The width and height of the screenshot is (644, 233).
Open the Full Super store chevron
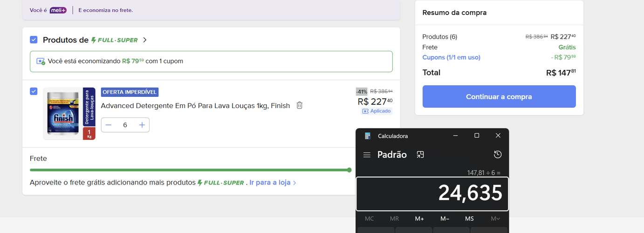pos(145,40)
